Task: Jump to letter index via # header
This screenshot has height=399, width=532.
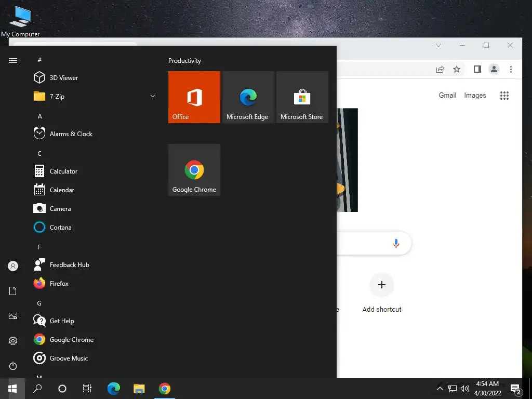Action: pyautogui.click(x=39, y=60)
